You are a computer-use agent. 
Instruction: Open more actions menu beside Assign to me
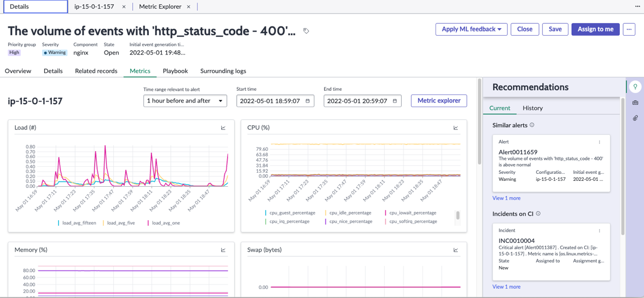(x=629, y=29)
